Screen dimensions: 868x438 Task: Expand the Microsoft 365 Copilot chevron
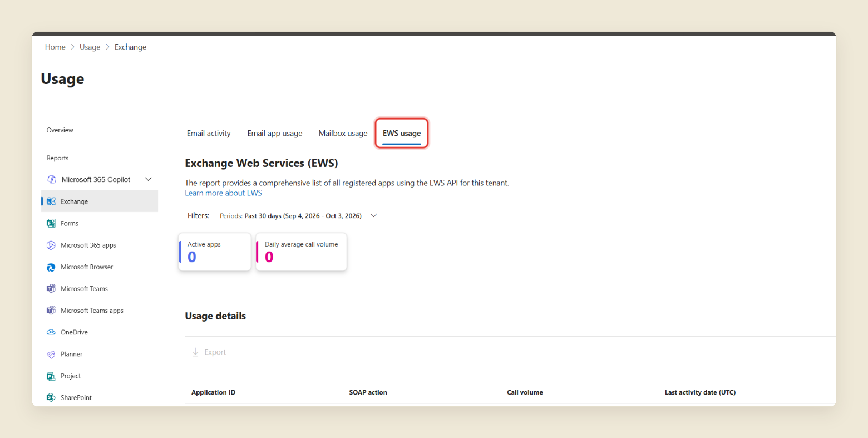149,179
